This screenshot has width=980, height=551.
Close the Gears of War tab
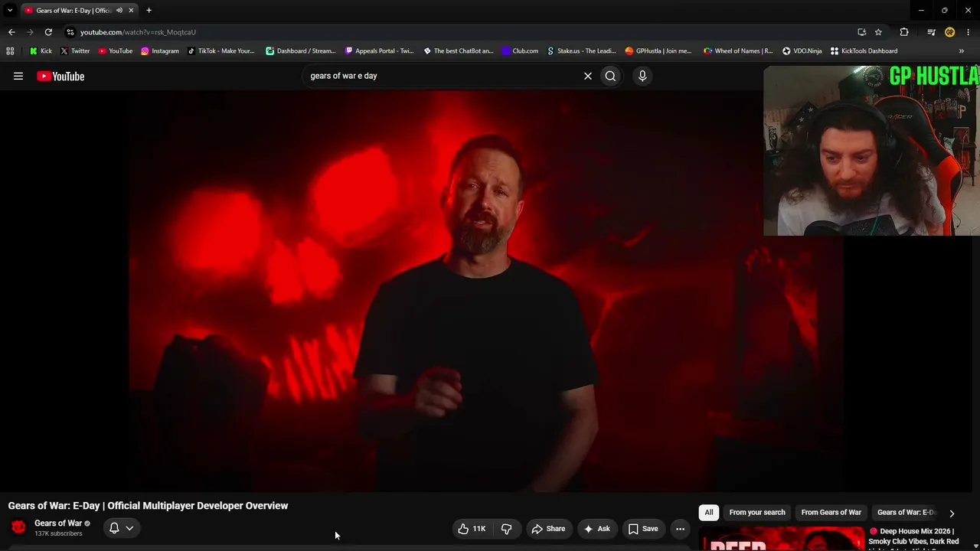click(x=131, y=11)
